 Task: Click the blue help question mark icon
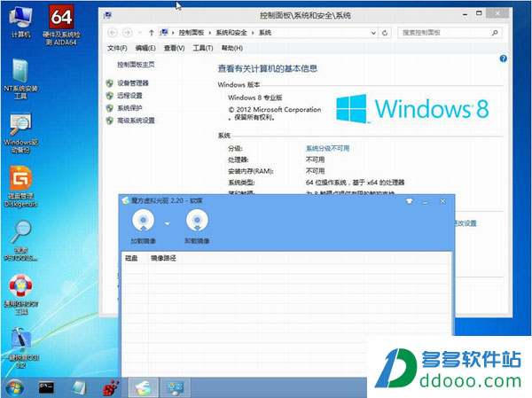click(x=503, y=59)
